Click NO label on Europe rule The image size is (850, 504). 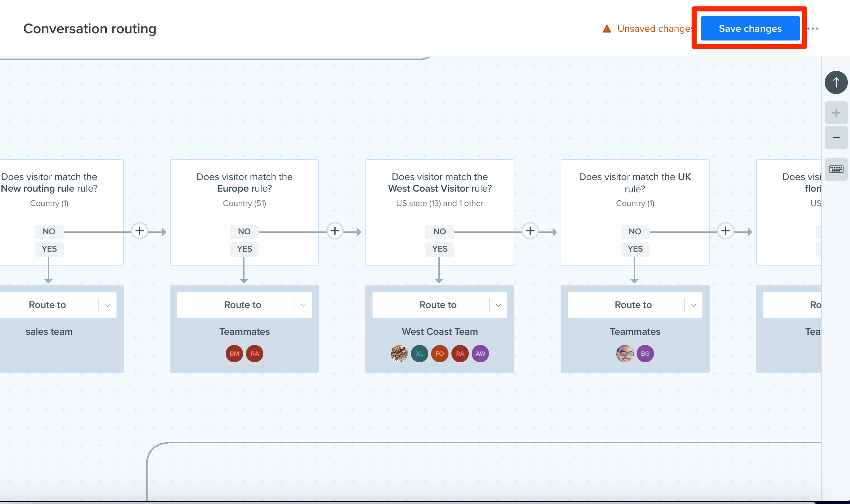click(x=245, y=231)
